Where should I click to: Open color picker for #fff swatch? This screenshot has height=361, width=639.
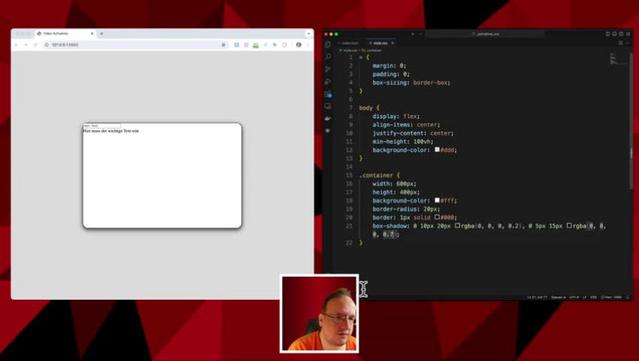click(x=437, y=200)
